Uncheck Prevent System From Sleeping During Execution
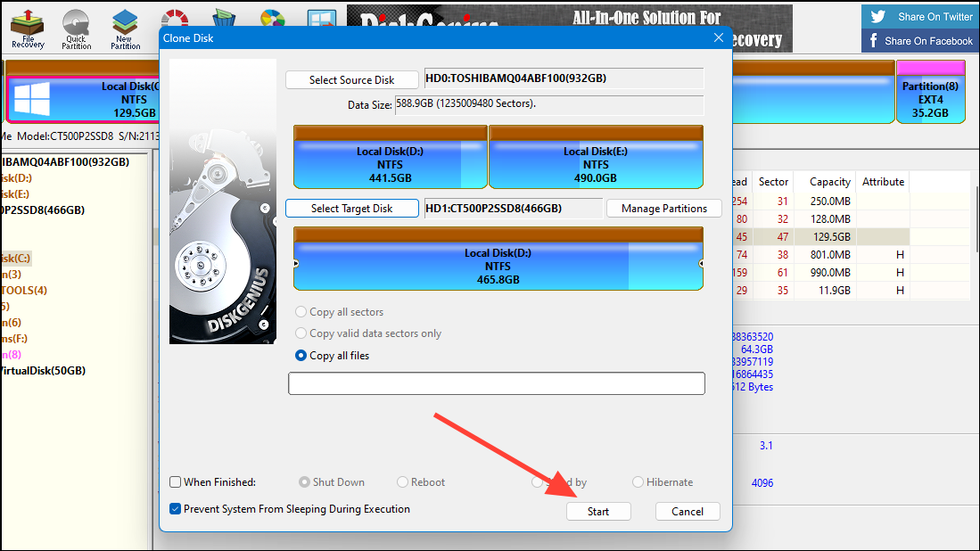 (x=176, y=508)
